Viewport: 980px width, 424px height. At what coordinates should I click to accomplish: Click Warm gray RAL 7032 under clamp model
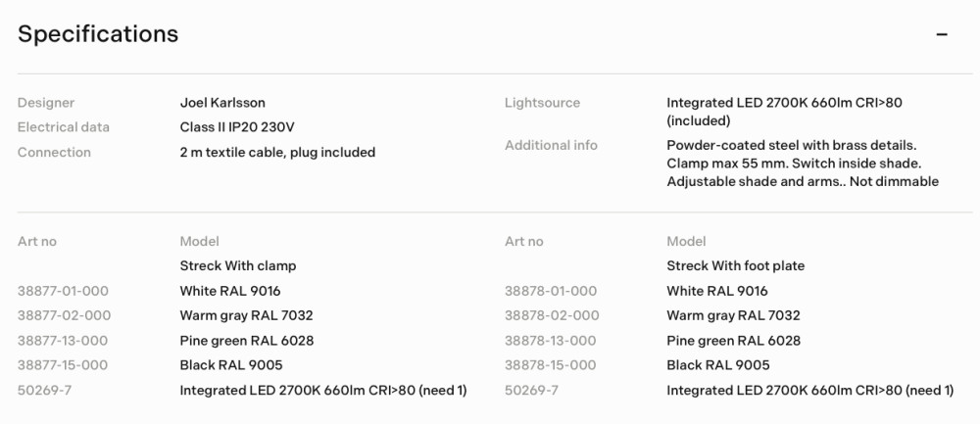[246, 315]
